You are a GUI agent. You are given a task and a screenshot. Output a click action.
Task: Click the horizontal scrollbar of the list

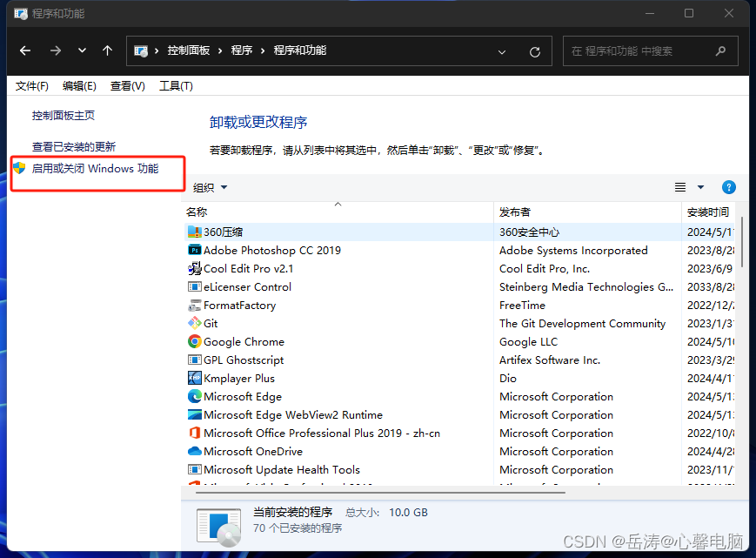(380, 493)
